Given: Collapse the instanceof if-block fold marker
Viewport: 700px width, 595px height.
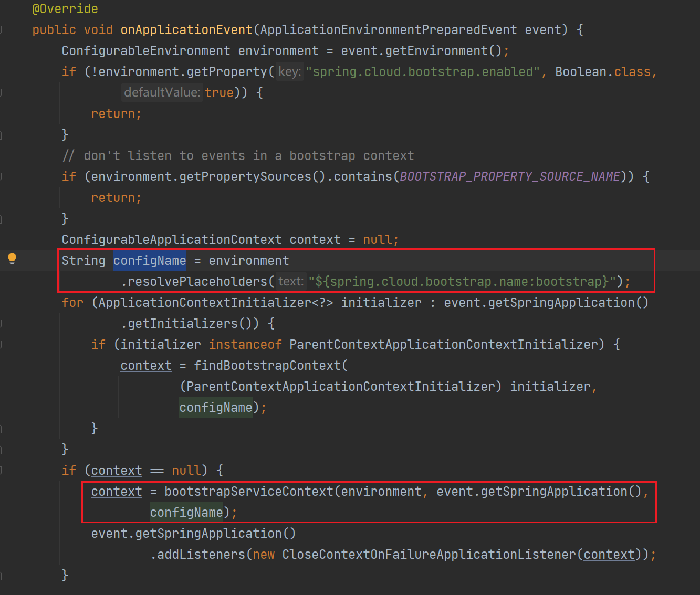Looking at the screenshot, I should click(x=2, y=345).
